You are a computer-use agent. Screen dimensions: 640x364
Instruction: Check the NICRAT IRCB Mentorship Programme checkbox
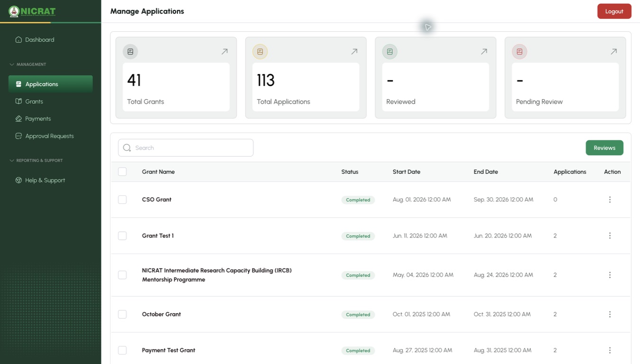click(122, 275)
